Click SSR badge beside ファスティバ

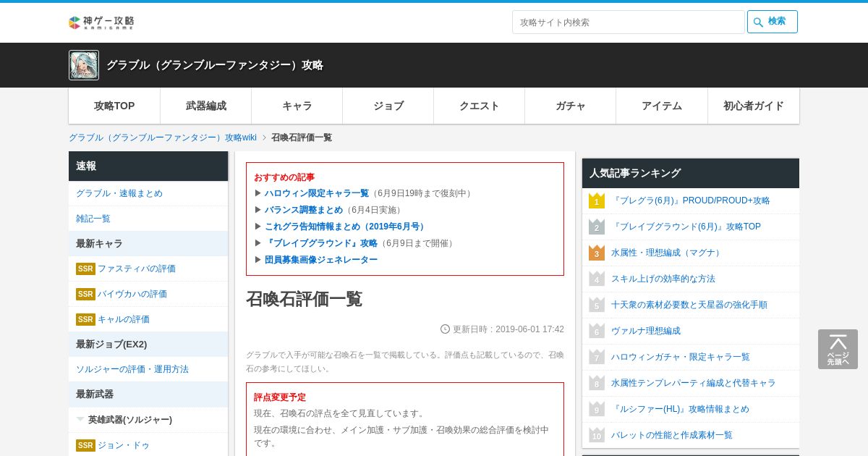point(85,269)
